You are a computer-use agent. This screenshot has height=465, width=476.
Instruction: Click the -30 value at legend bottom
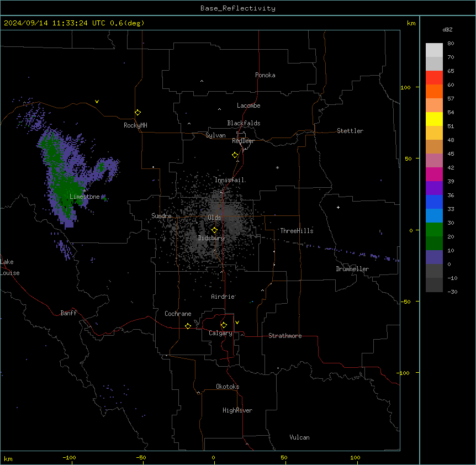[x=452, y=292]
